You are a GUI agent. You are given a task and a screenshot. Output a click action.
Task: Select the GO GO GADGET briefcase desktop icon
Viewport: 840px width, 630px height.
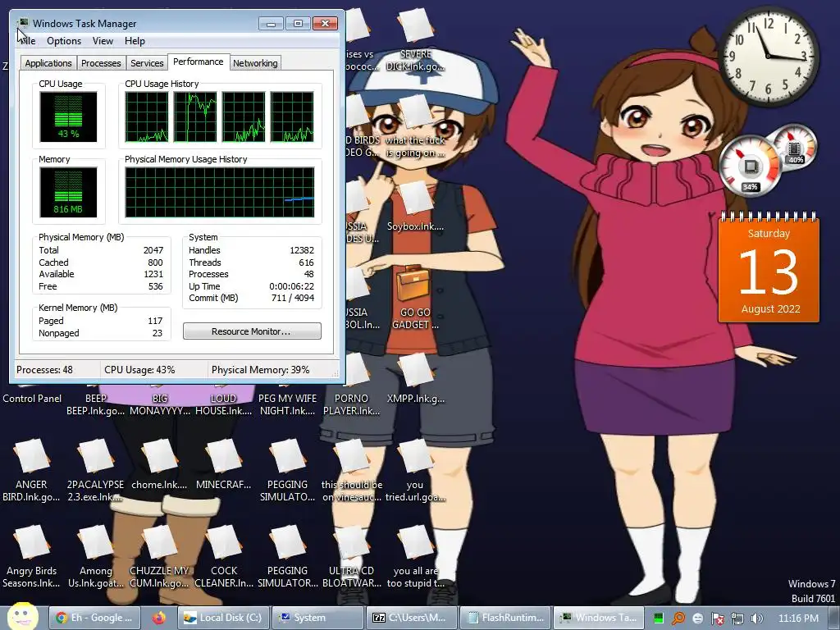415,297
